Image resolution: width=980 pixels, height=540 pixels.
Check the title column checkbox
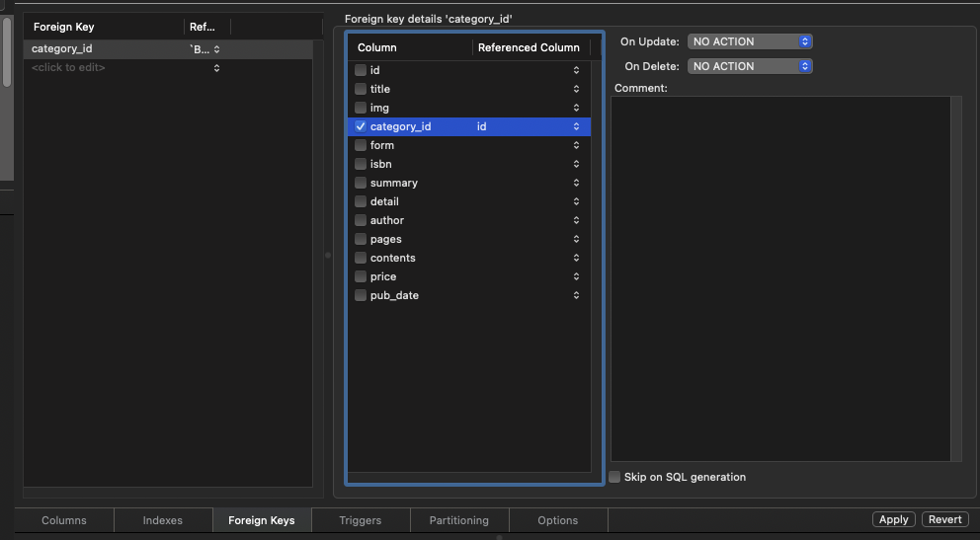click(360, 89)
